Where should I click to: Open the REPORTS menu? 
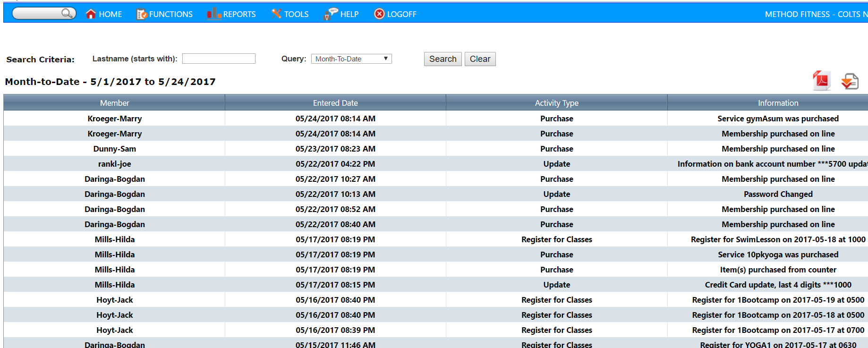click(x=239, y=14)
